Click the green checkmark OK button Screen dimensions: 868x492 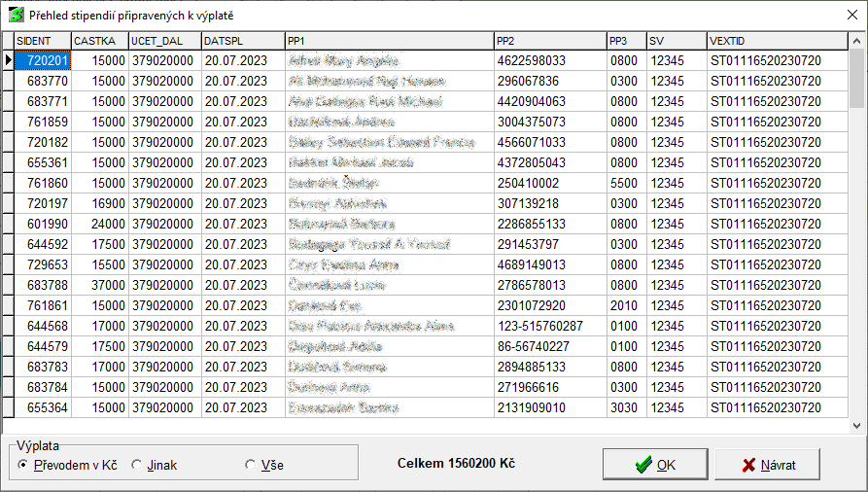coord(655,465)
